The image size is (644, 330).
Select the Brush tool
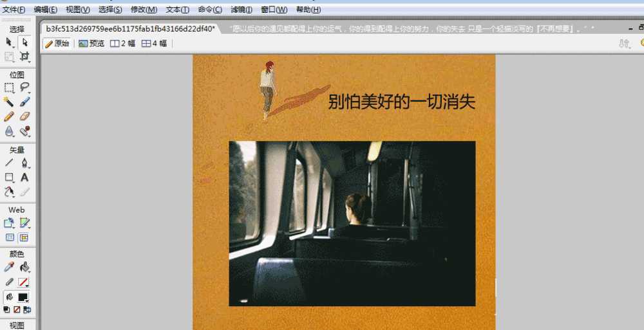[24, 102]
